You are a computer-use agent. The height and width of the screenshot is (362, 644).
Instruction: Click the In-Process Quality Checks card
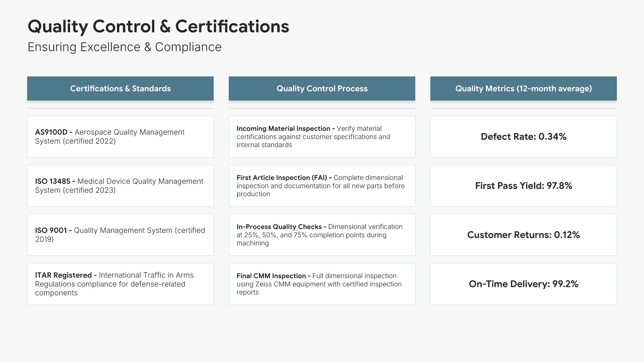(x=322, y=235)
